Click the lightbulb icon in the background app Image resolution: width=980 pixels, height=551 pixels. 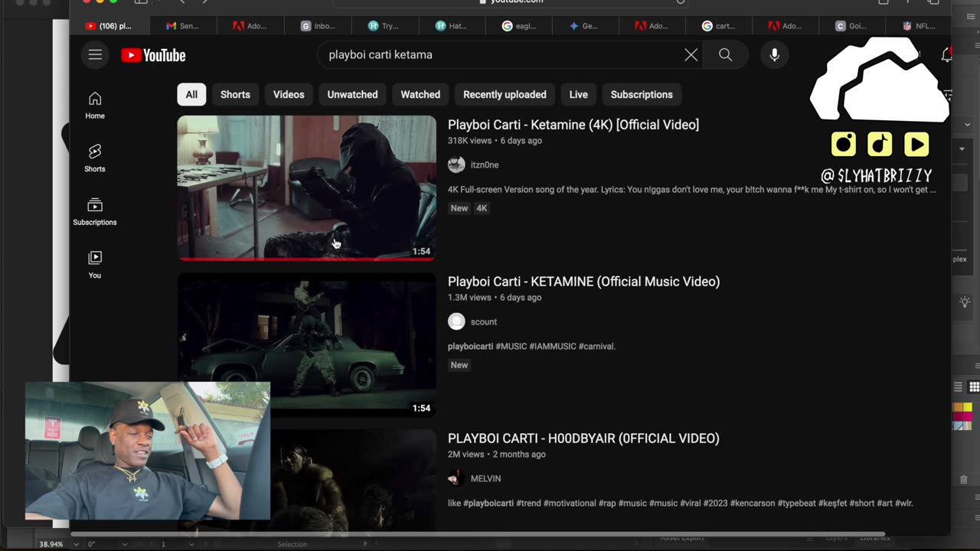pos(965,302)
